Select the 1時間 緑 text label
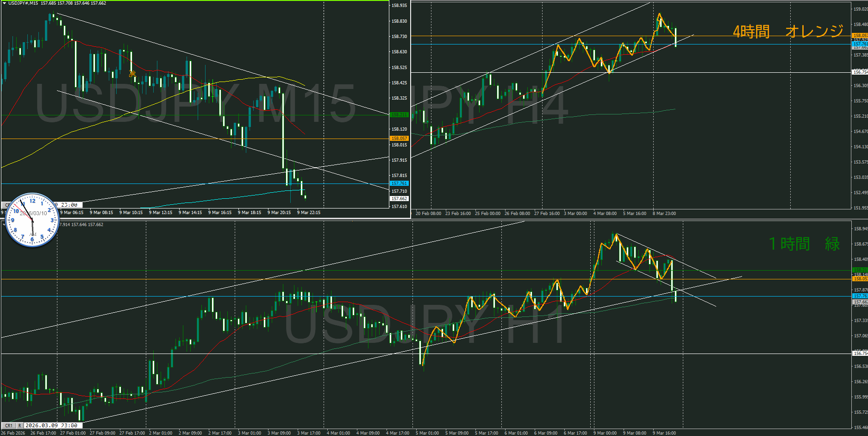 coord(804,244)
